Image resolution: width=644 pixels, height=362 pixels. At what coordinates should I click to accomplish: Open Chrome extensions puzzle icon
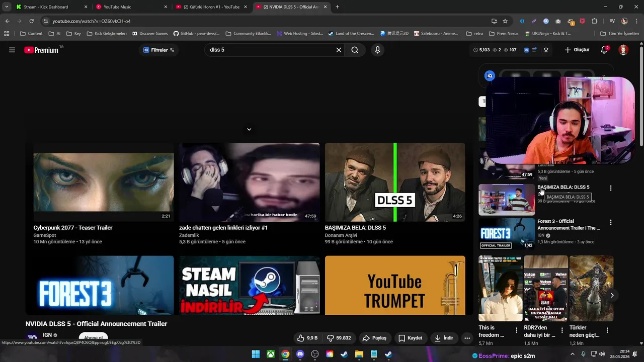(595, 21)
